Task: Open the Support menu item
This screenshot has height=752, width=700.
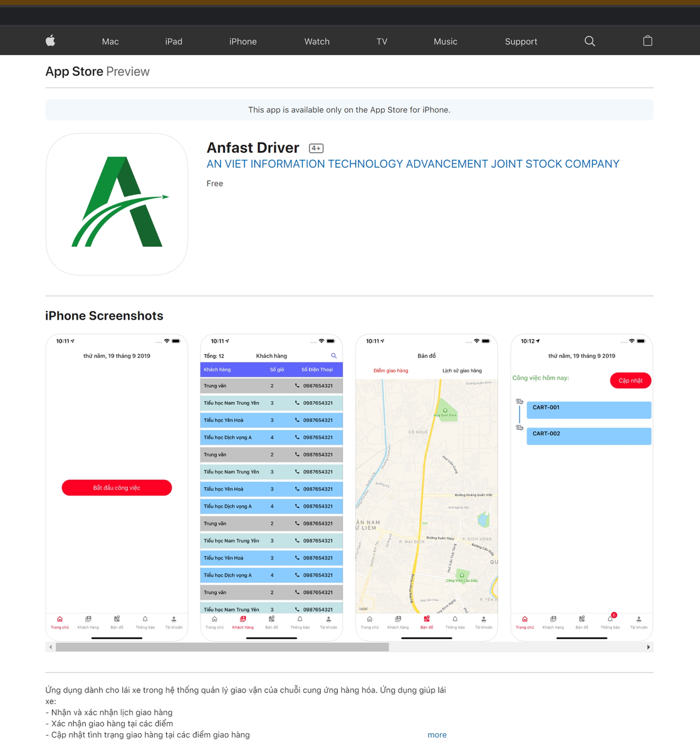Action: coord(521,41)
